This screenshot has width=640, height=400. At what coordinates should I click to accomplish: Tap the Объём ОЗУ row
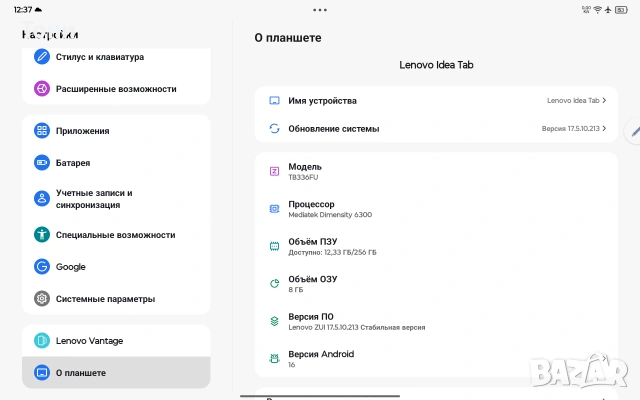436,284
